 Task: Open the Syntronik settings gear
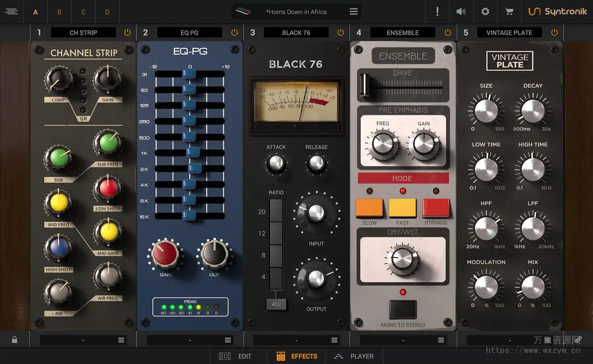485,11
